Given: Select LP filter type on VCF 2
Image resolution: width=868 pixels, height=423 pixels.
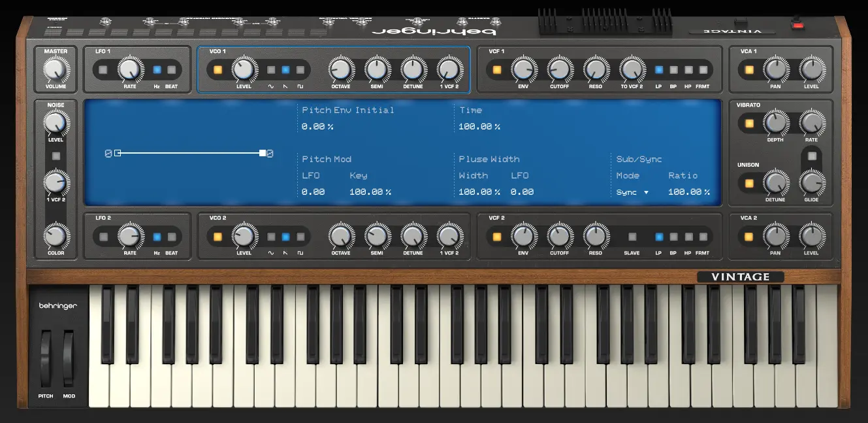Looking at the screenshot, I should pos(658,237).
